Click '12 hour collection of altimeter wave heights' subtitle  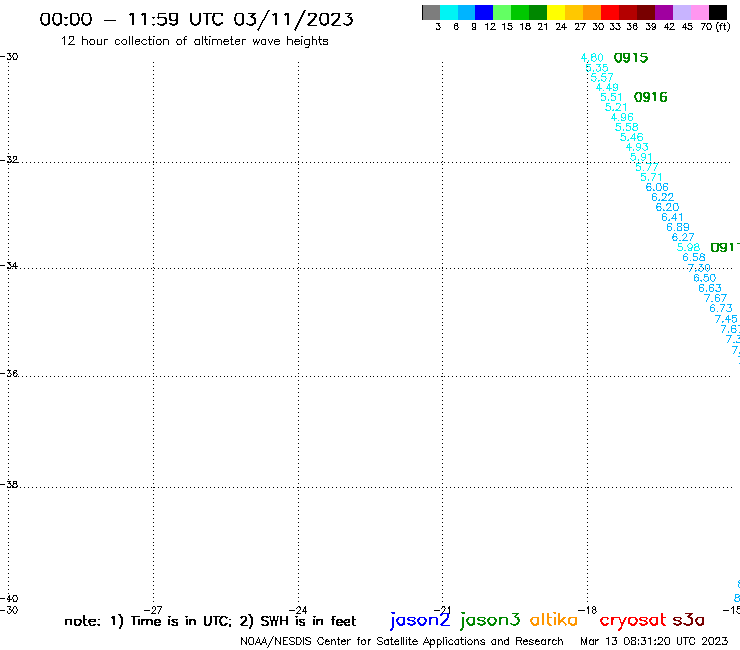194,41
